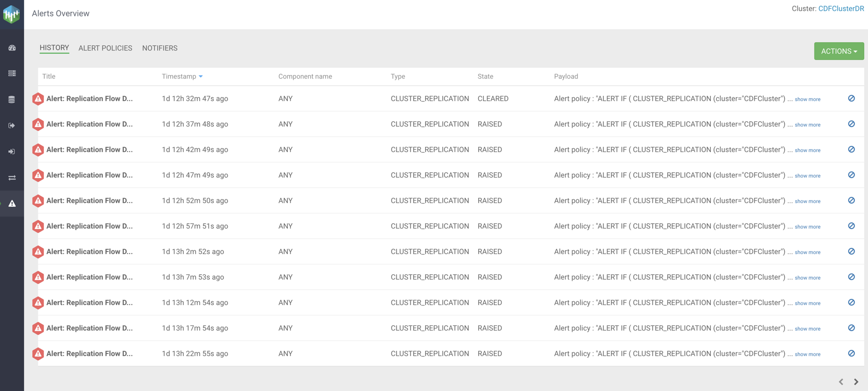Screen dimensions: 868x391
Task: Select the consumers icon in the sidebar
Action: (x=12, y=152)
